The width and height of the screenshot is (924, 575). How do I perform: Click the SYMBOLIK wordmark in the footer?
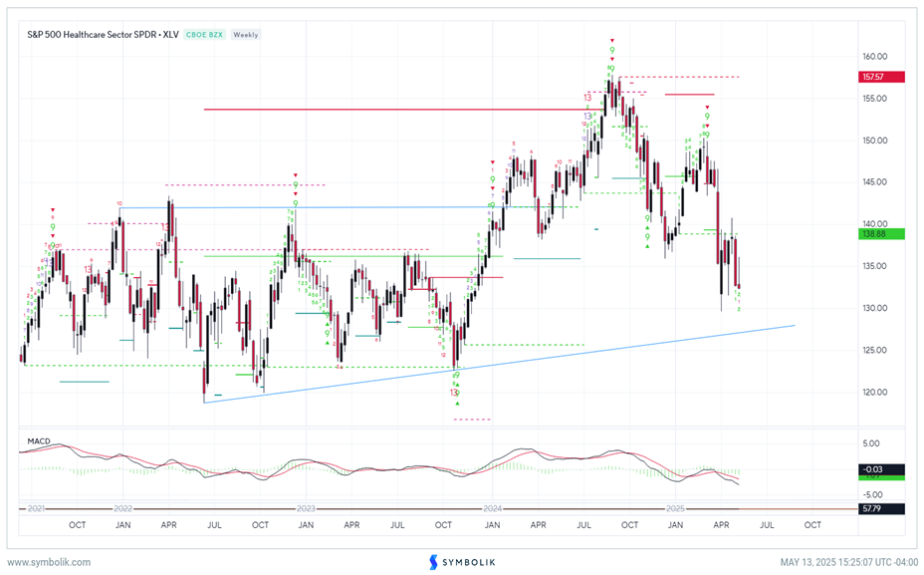[469, 563]
